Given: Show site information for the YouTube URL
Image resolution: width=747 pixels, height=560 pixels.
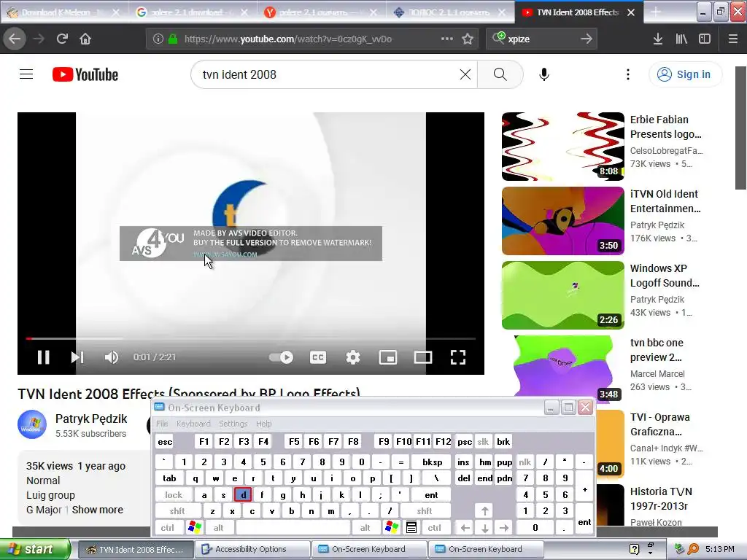Looking at the screenshot, I should [x=158, y=39].
